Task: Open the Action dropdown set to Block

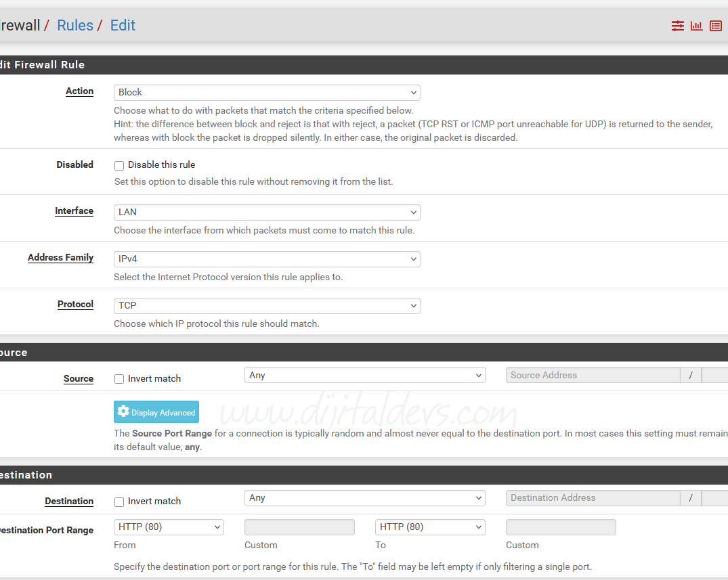Action: tap(267, 93)
